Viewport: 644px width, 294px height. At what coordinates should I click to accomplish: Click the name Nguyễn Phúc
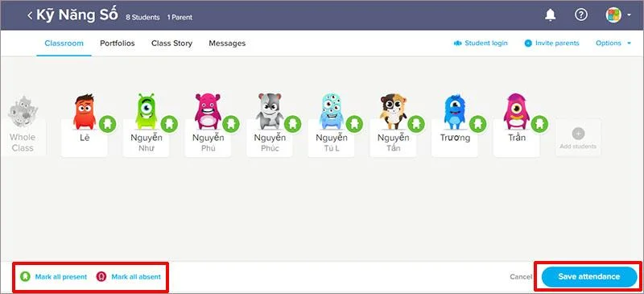pos(270,143)
